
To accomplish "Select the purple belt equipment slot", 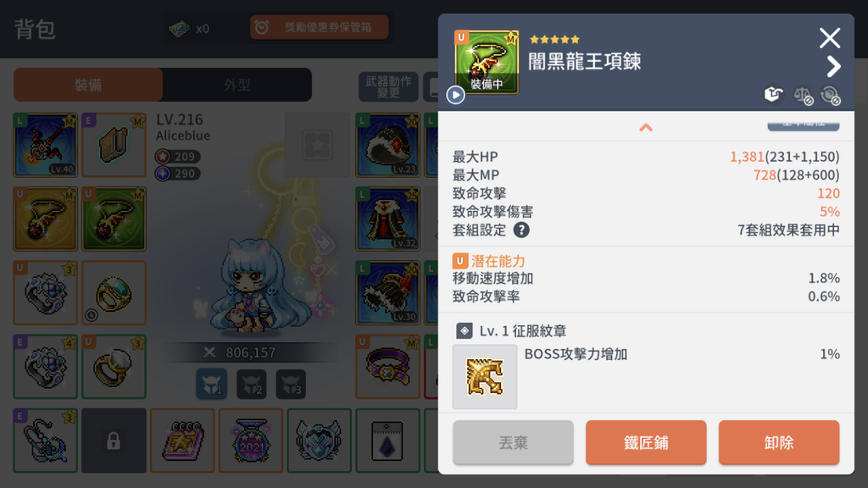I will pos(387,366).
